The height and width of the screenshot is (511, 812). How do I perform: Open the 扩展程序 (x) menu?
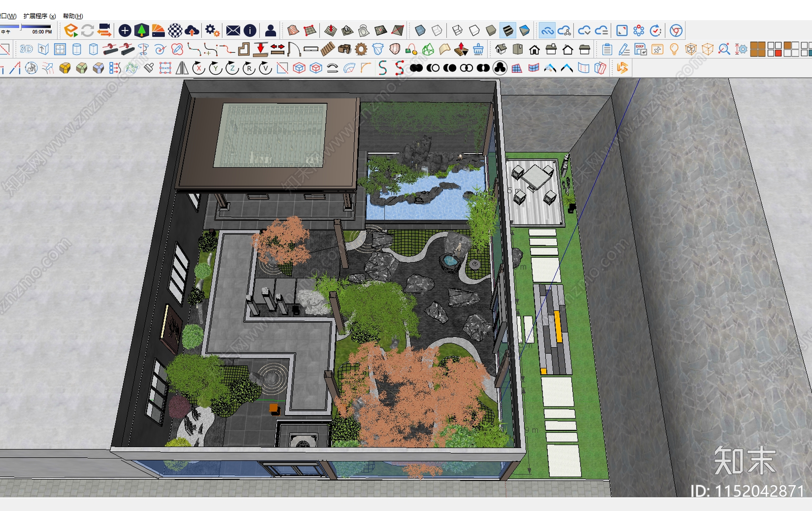pos(40,16)
